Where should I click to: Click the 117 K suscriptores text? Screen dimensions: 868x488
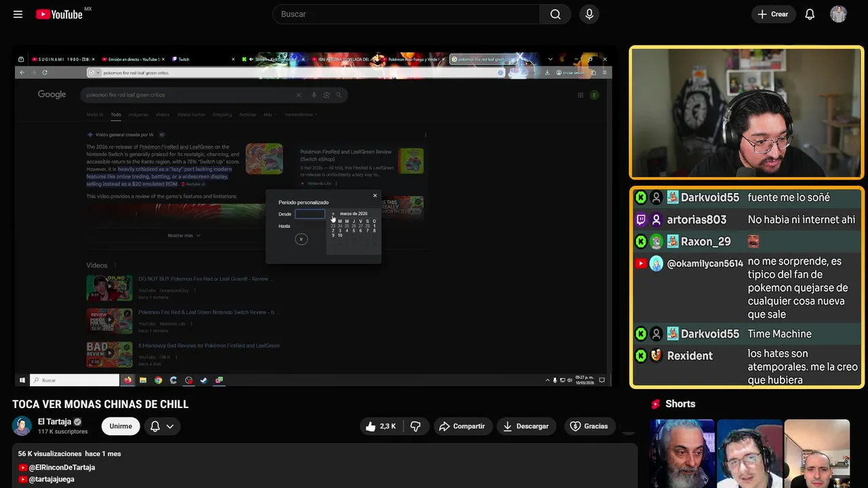coord(63,432)
